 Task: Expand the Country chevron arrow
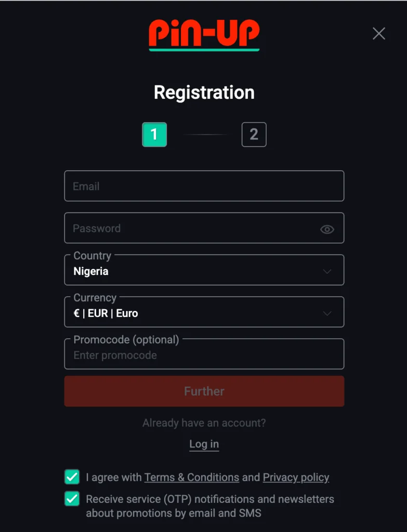327,271
